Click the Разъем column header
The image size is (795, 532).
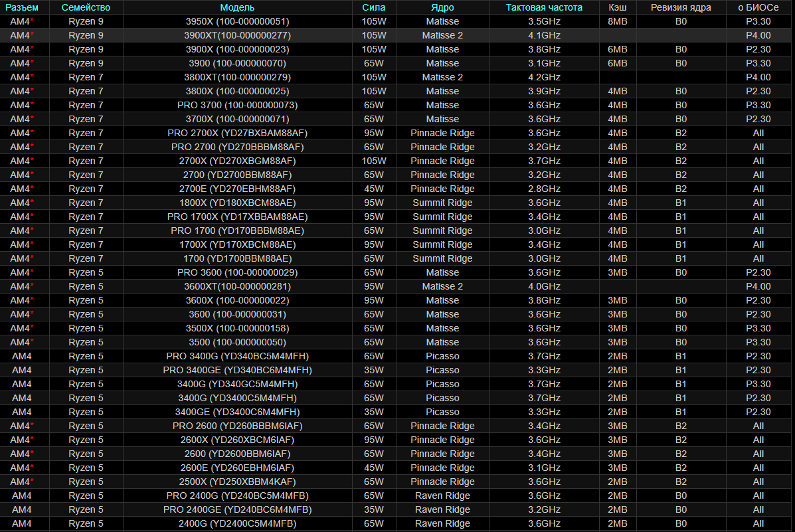22,7
